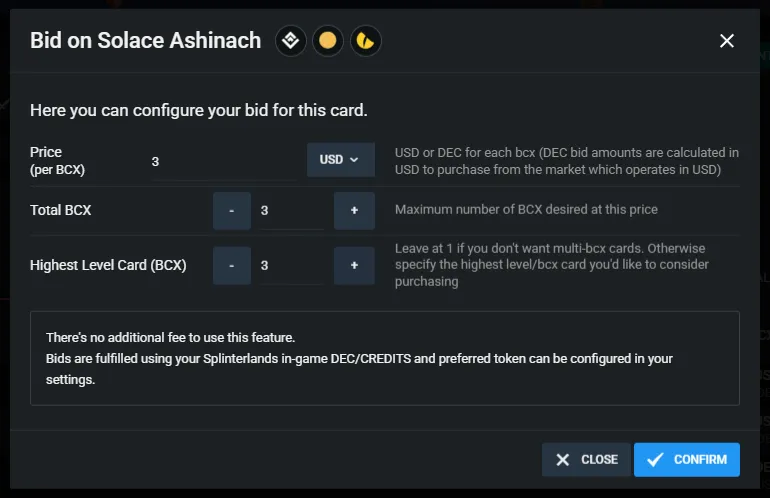Decrease Total BCX with the minus button
770x498 pixels.
[x=232, y=211]
